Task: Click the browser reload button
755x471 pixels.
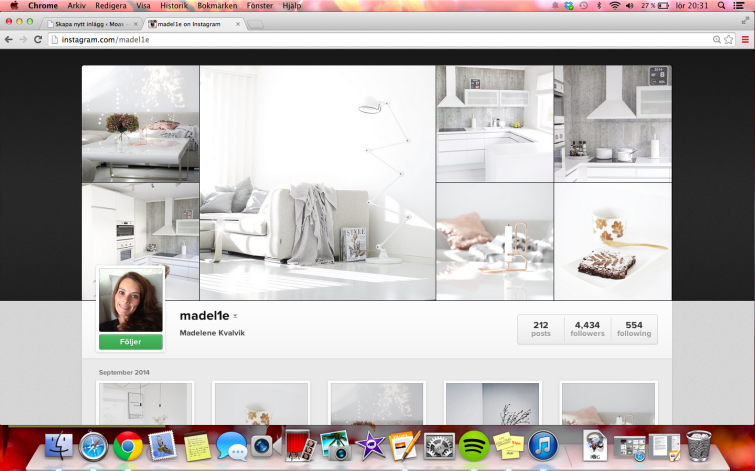Action: click(x=38, y=39)
